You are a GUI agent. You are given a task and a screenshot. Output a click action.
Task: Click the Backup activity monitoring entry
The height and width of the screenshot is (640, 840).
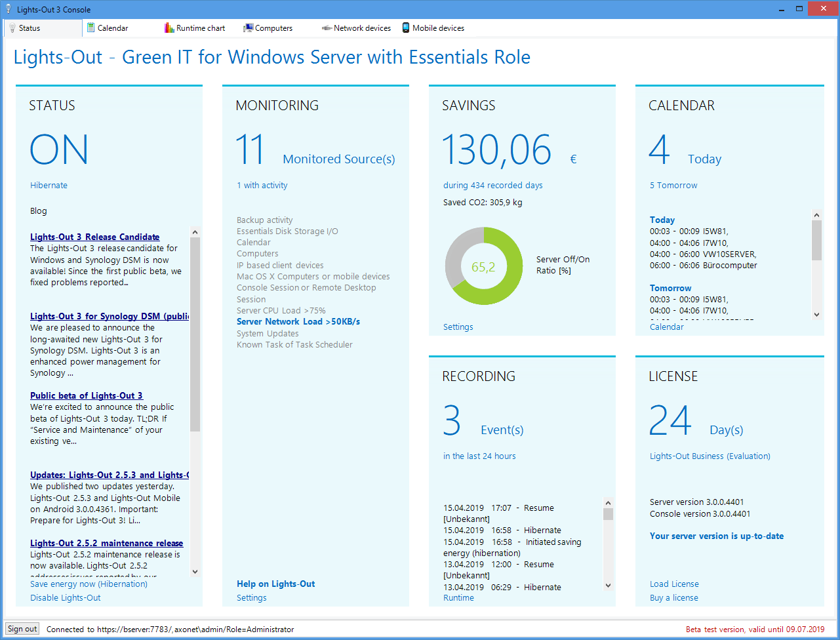point(265,220)
